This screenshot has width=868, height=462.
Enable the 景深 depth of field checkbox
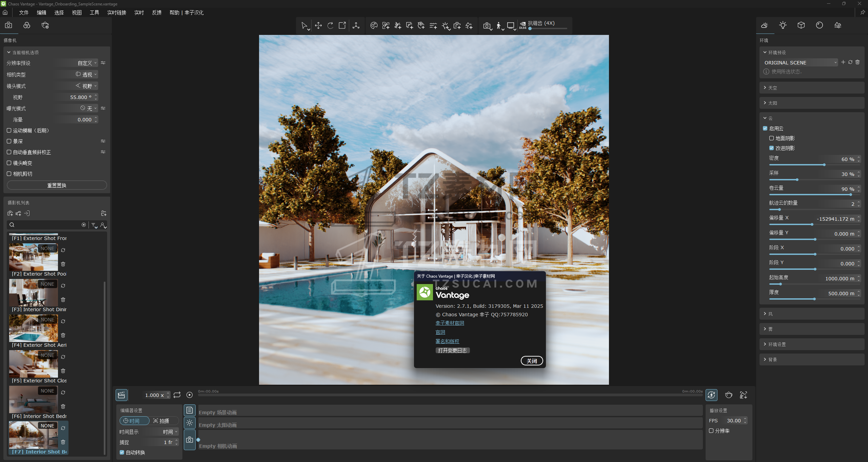pos(9,141)
